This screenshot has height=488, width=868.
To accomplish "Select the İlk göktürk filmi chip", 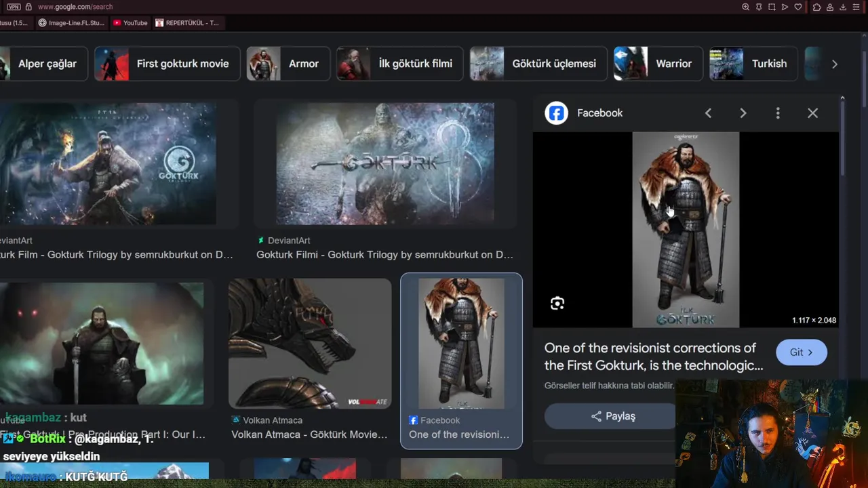I will tap(400, 64).
